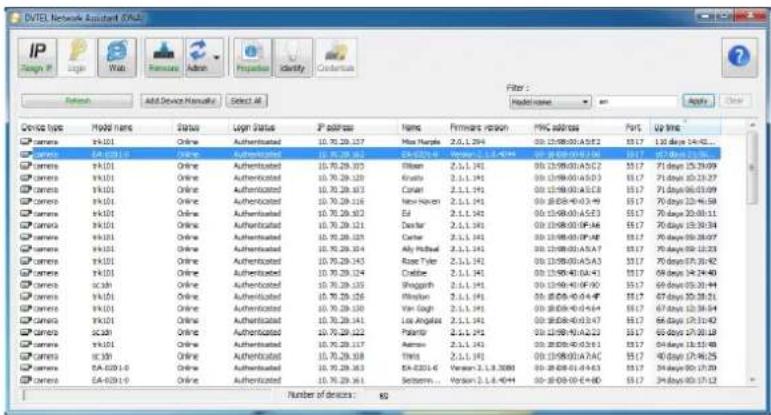Click camera icon in Van Gogh row

[x=26, y=308]
